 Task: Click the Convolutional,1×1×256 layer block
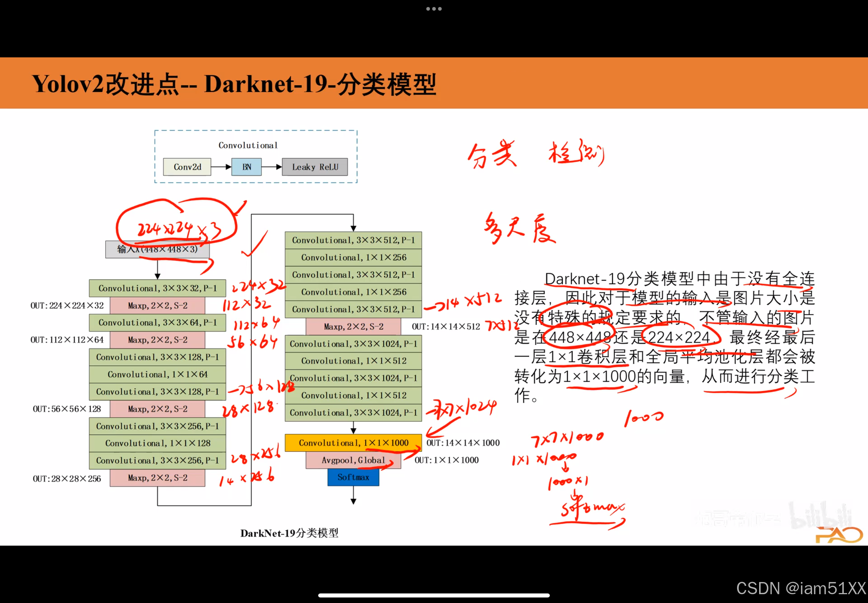[x=353, y=257]
